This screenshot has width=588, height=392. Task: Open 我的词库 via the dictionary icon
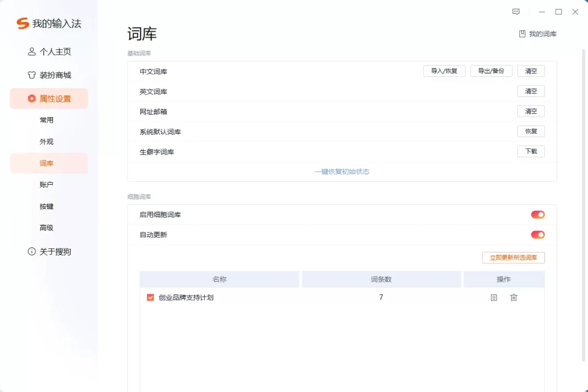524,34
